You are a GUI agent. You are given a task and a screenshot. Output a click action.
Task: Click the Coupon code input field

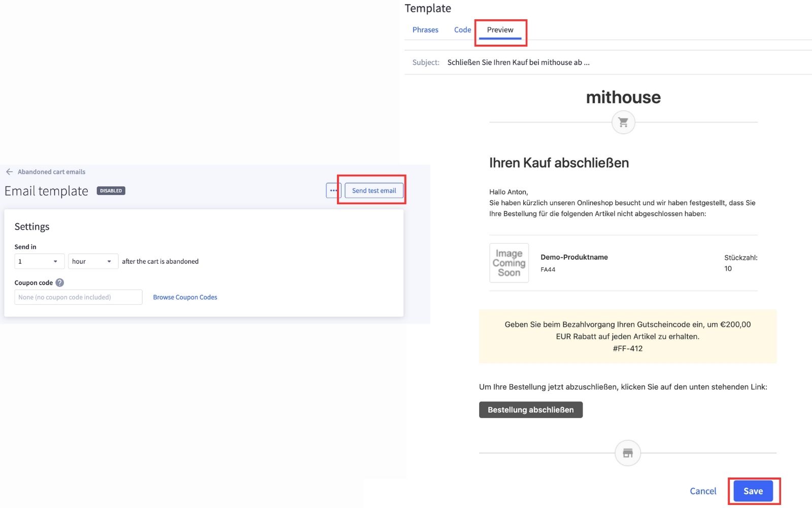click(79, 297)
